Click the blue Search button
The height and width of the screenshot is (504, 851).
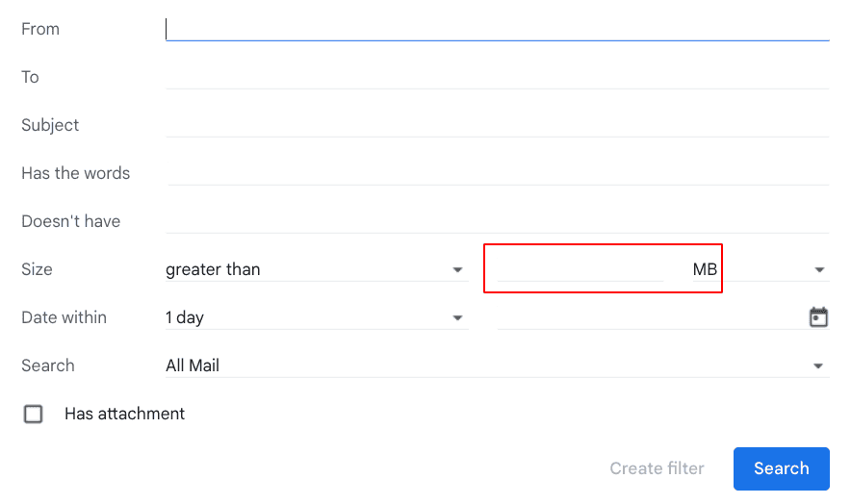[781, 468]
